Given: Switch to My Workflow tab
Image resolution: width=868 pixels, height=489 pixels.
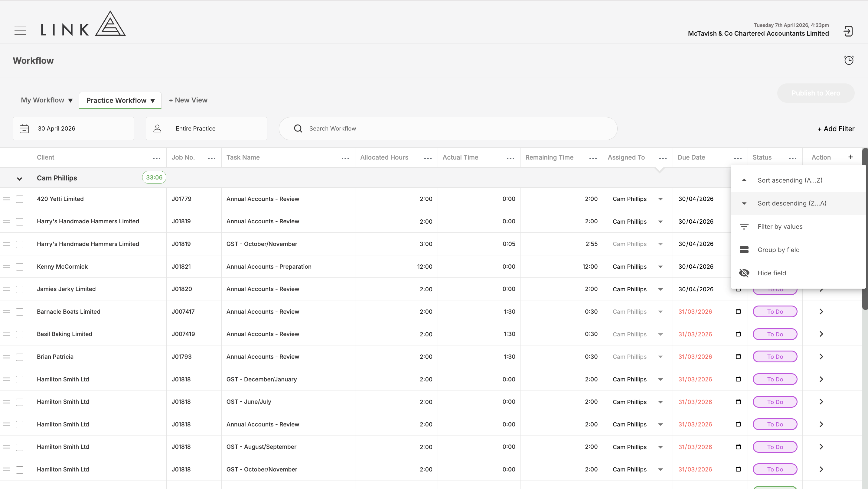Looking at the screenshot, I should (42, 100).
